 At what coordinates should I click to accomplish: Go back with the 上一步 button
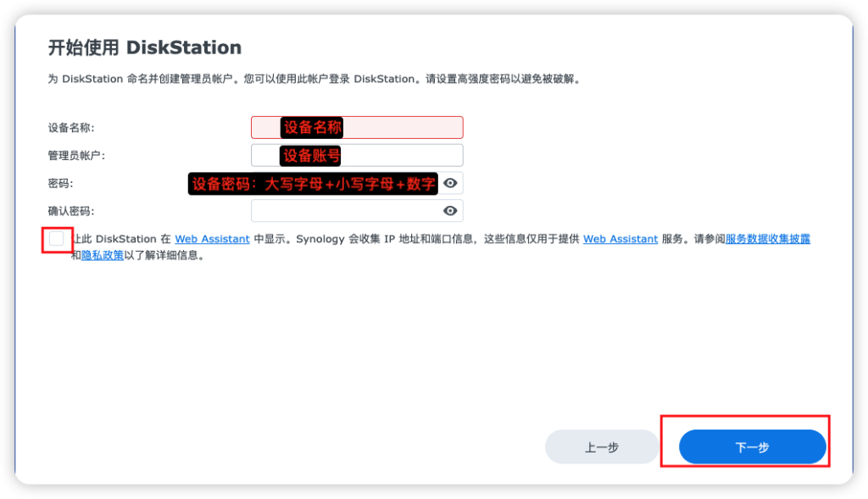click(602, 447)
